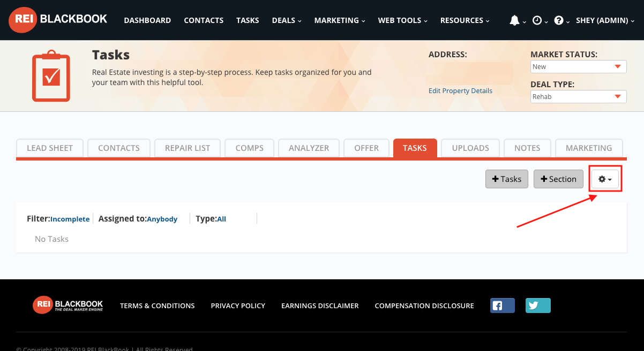The image size is (644, 351).
Task: Click Edit Property Details link
Action: click(x=460, y=91)
